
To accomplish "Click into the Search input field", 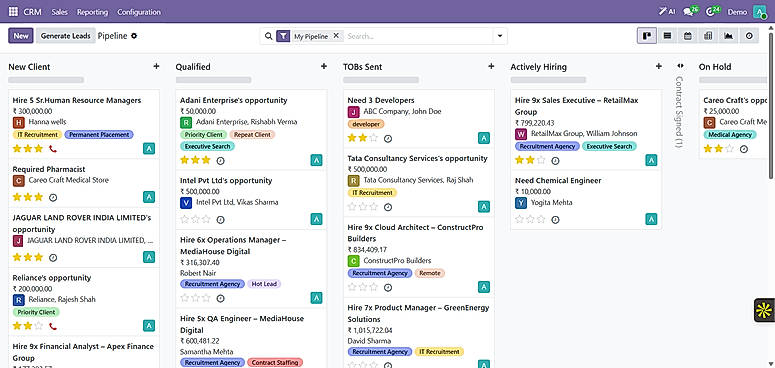I will [418, 36].
